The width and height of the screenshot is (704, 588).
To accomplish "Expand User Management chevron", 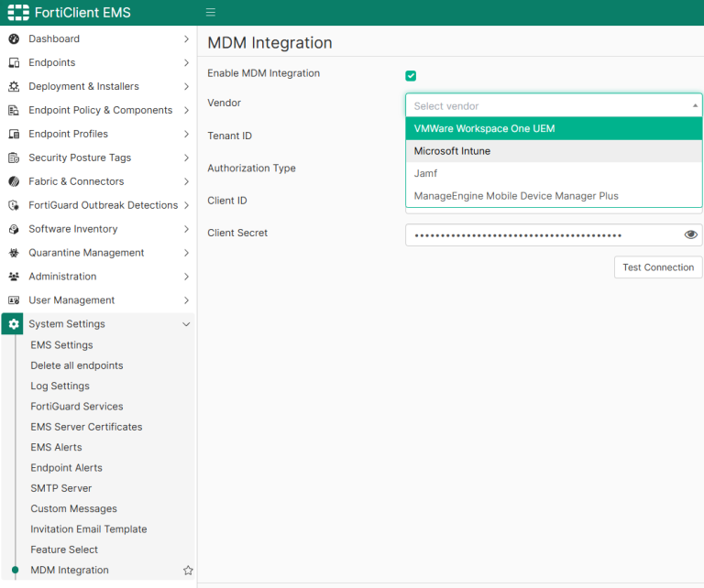I will point(186,300).
